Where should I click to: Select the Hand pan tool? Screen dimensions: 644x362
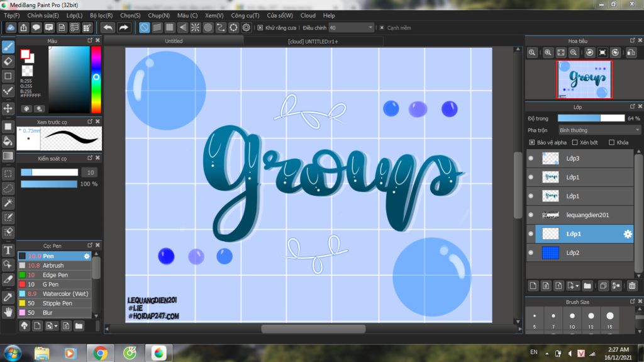pos(8,312)
